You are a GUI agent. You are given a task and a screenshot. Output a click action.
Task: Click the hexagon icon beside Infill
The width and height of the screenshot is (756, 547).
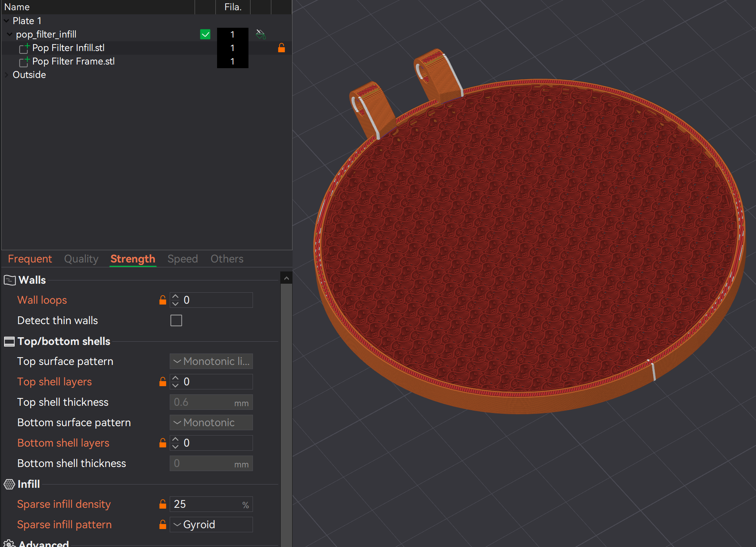[x=9, y=484]
